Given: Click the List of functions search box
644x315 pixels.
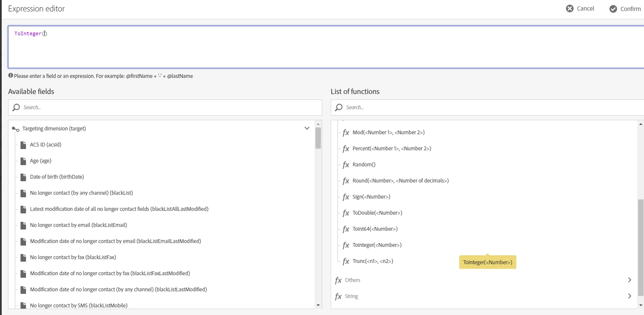Looking at the screenshot, I should pos(487,108).
